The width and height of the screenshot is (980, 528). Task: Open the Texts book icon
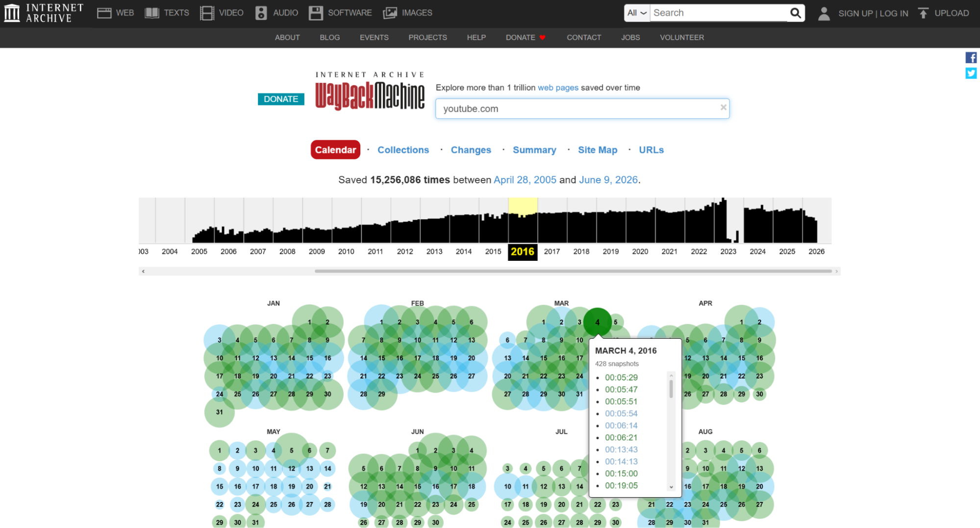coord(152,13)
